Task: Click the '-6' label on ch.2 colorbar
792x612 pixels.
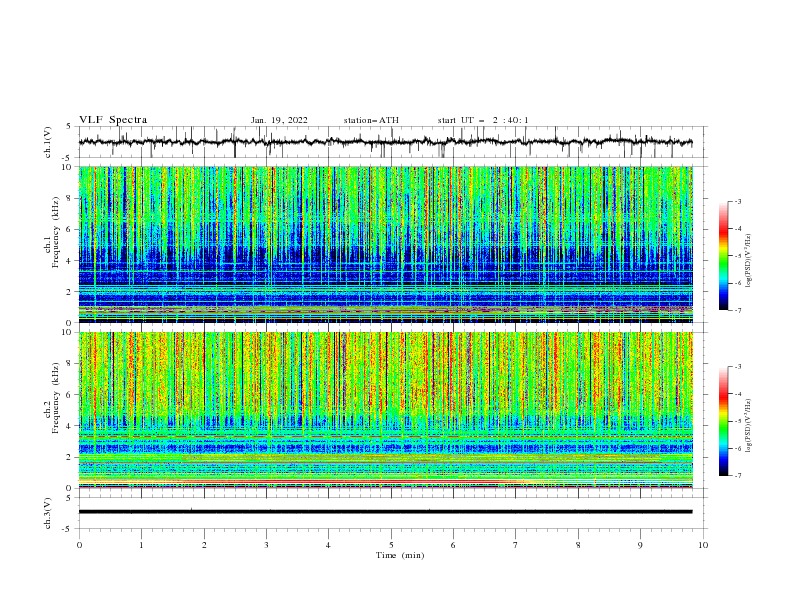Action: [x=738, y=448]
